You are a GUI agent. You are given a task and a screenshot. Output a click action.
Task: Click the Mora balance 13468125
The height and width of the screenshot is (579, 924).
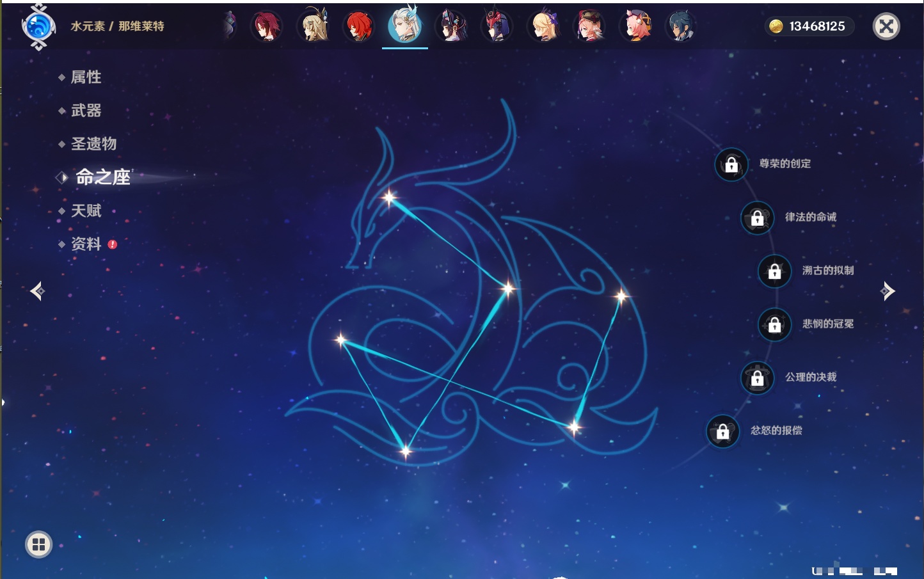click(x=809, y=26)
